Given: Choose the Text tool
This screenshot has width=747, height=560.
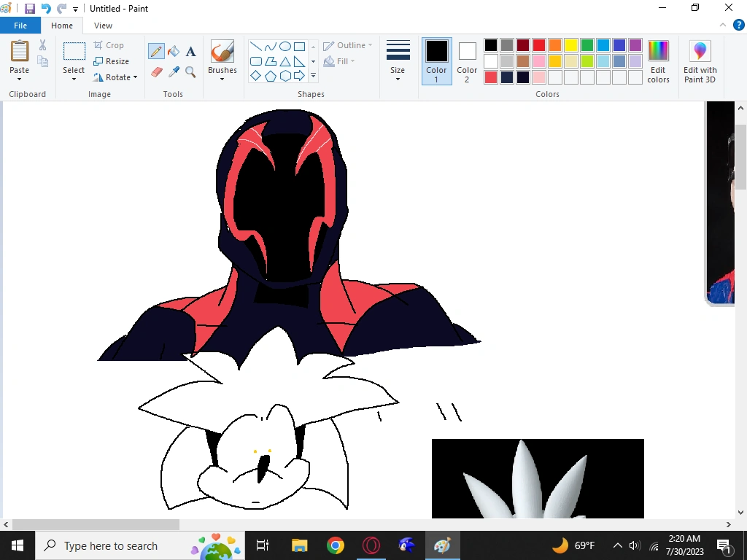Looking at the screenshot, I should click(x=190, y=51).
